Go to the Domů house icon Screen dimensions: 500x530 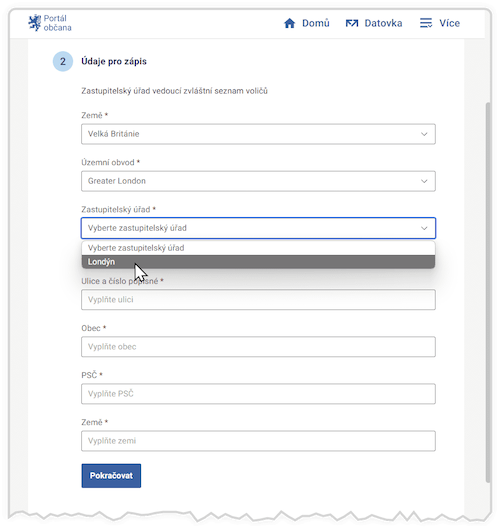(x=289, y=23)
